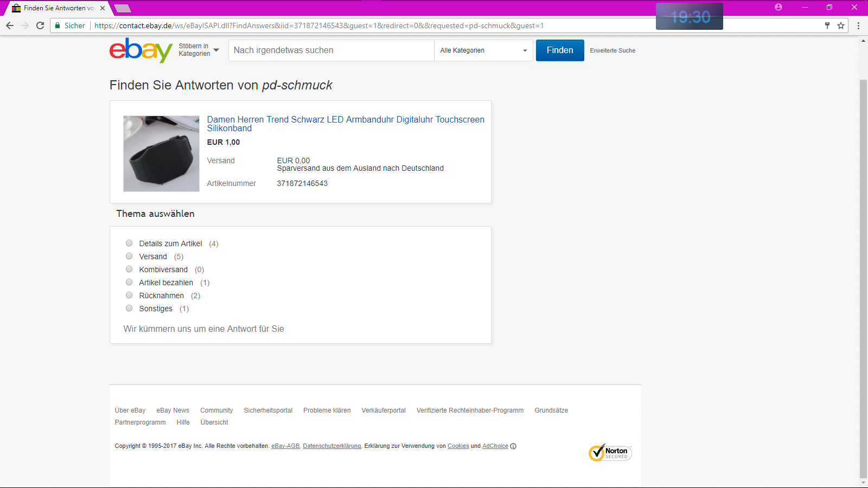Select Artikel bezahlen radio option

coord(129,282)
